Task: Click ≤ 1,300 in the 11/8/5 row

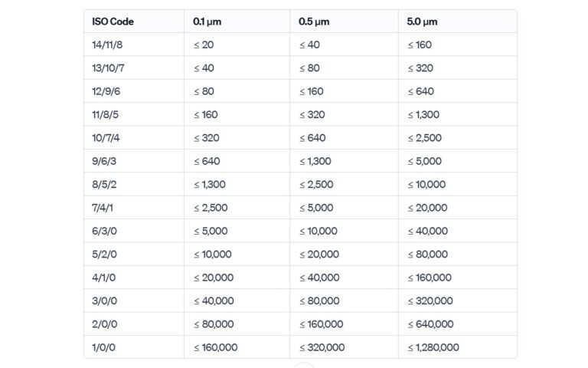Action: [x=423, y=114]
